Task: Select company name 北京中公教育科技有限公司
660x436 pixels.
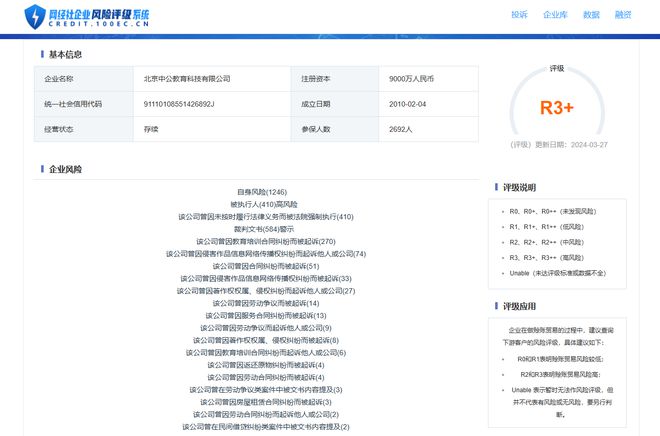Action: tap(187, 79)
